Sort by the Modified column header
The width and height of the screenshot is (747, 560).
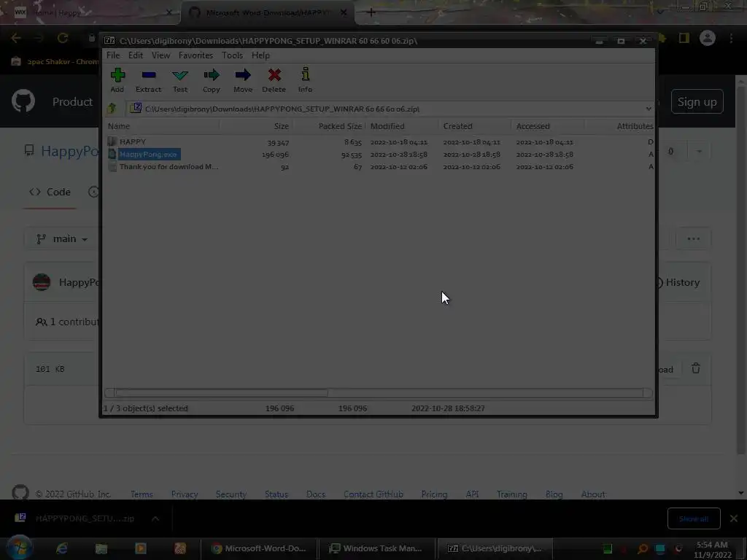point(402,126)
